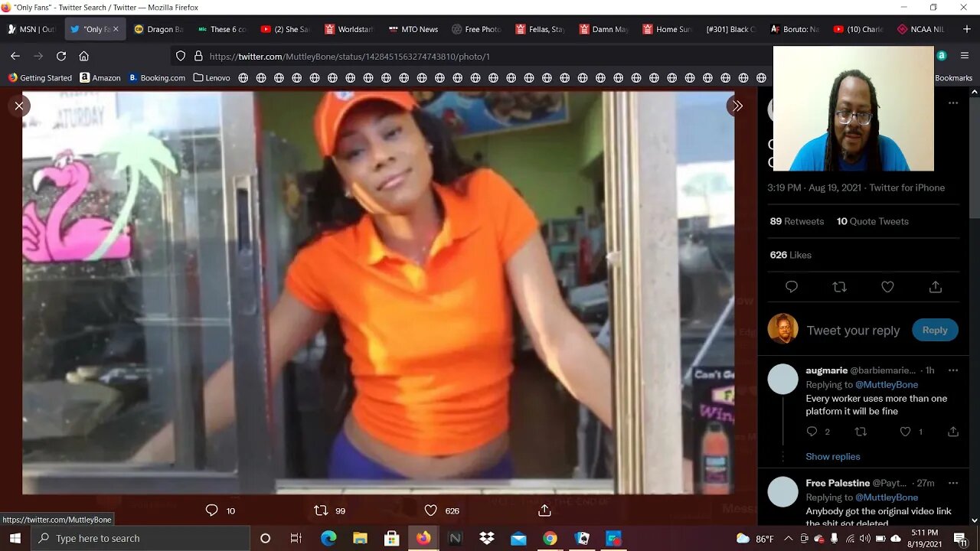Open the Mail app on the taskbar
The image size is (980, 551).
(518, 538)
